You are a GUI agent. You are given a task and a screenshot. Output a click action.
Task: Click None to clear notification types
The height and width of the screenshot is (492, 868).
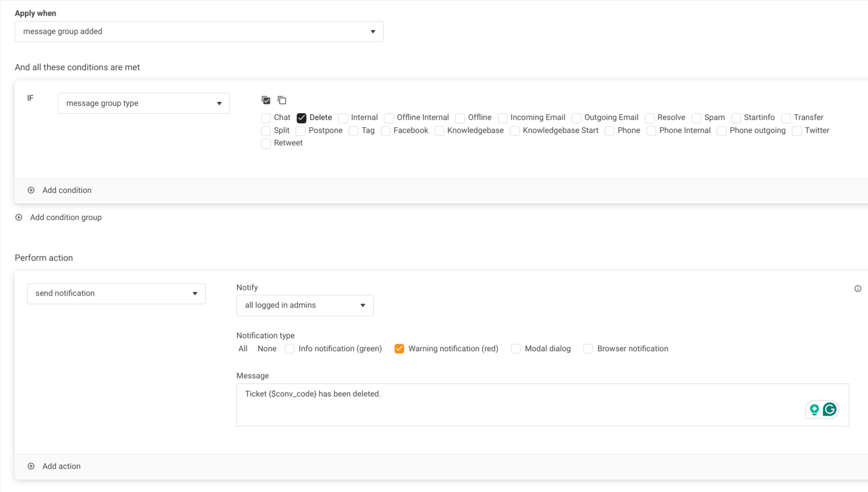(x=267, y=349)
